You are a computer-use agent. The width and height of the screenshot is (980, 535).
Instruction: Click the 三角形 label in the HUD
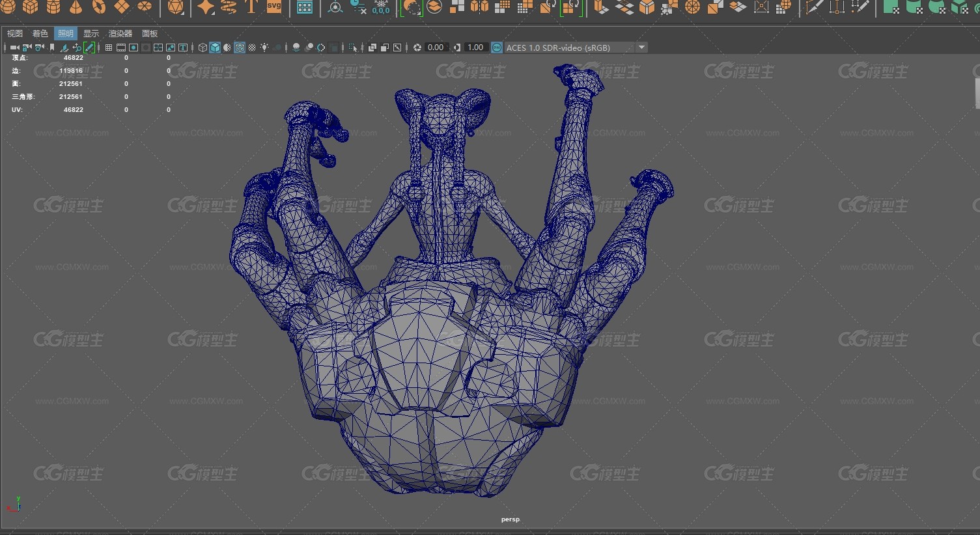pyautogui.click(x=23, y=97)
